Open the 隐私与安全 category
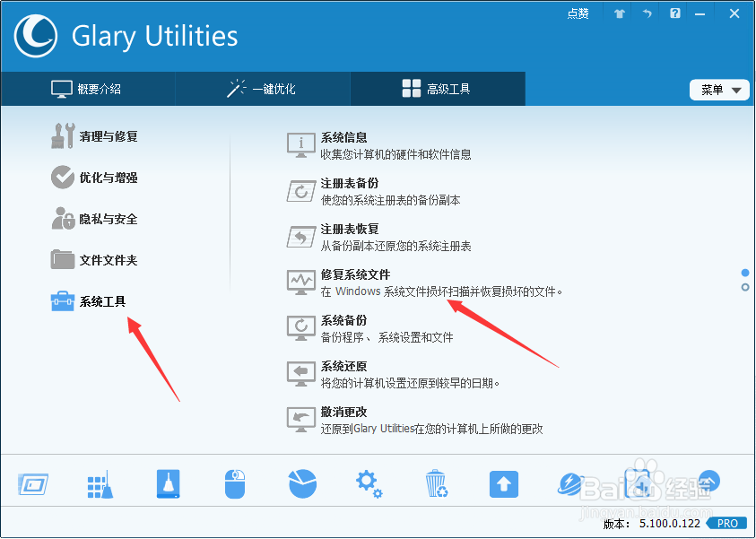 click(x=94, y=219)
